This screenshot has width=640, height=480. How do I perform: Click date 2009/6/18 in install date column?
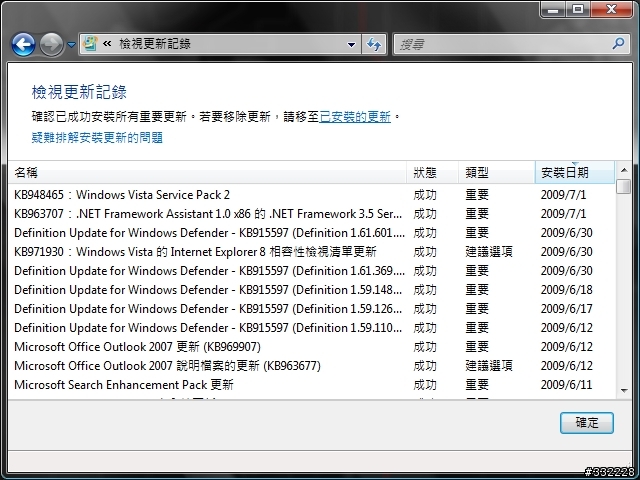pos(567,290)
